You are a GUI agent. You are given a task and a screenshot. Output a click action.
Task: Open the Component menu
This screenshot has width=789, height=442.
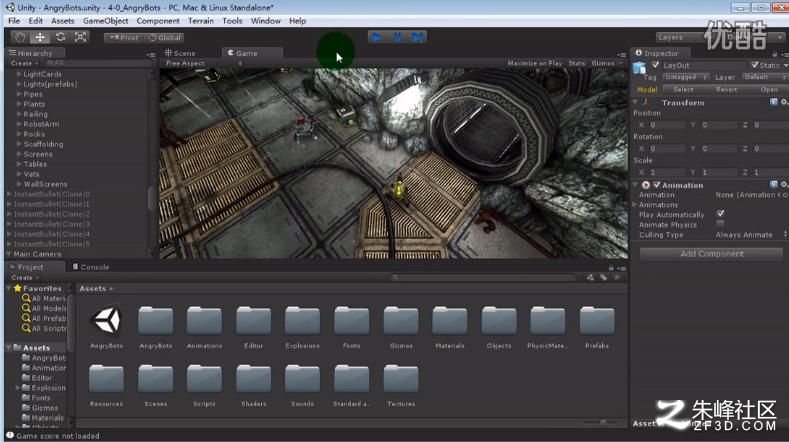(x=157, y=21)
